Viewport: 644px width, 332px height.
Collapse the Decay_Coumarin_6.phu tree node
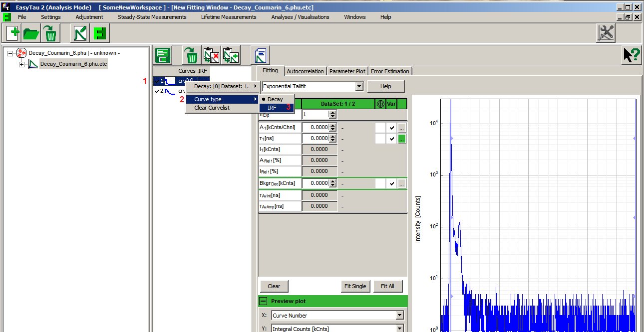coord(11,53)
